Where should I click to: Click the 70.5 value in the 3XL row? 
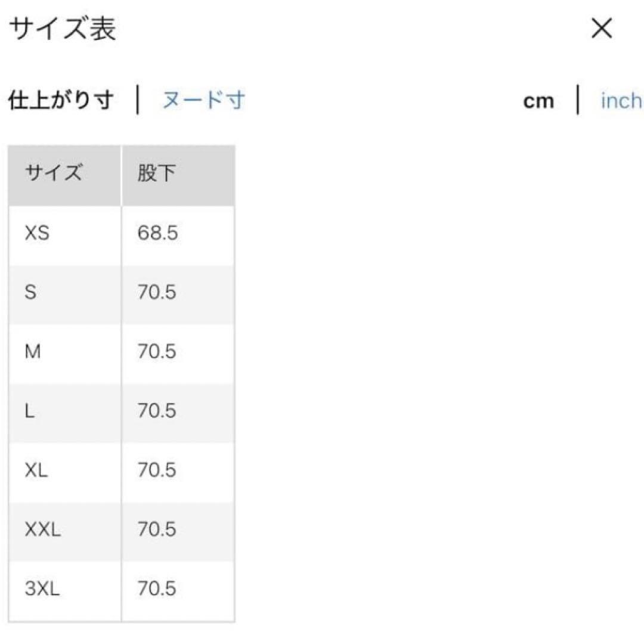pos(157,589)
